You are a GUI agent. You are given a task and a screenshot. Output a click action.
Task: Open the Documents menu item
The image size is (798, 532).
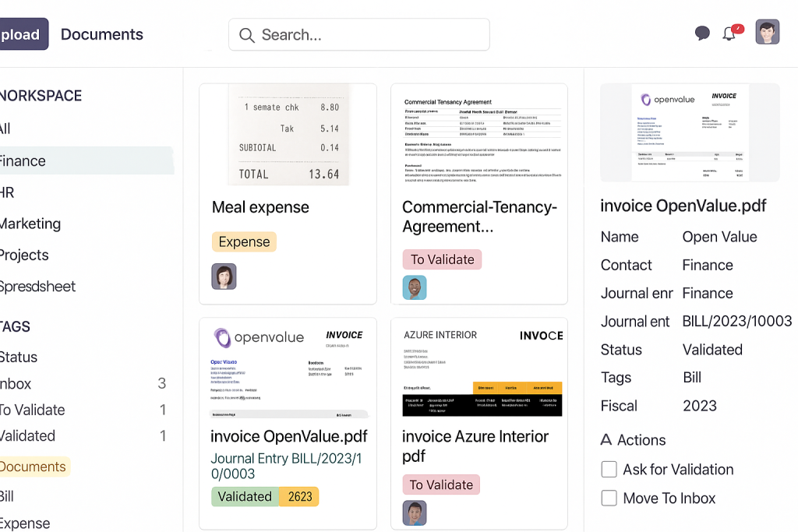point(102,34)
